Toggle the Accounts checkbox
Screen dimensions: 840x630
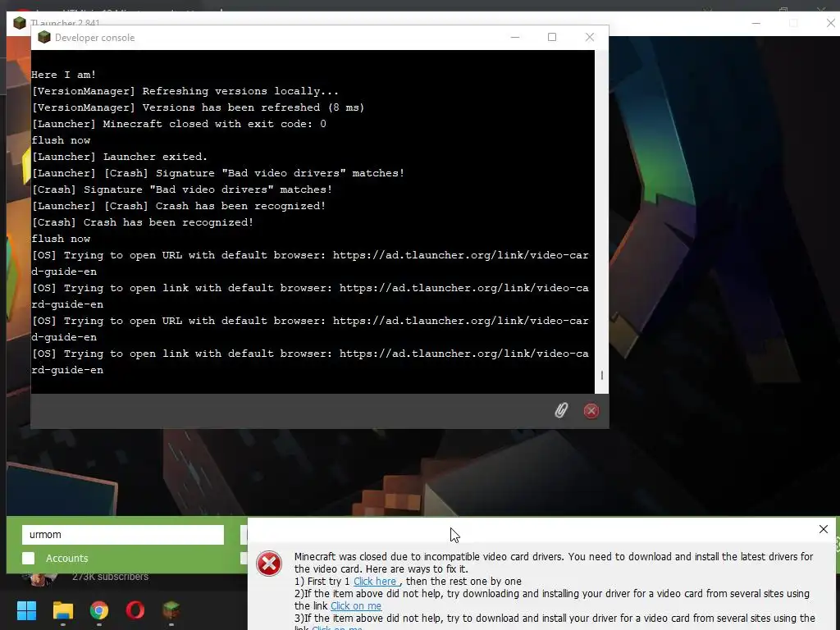pos(29,558)
